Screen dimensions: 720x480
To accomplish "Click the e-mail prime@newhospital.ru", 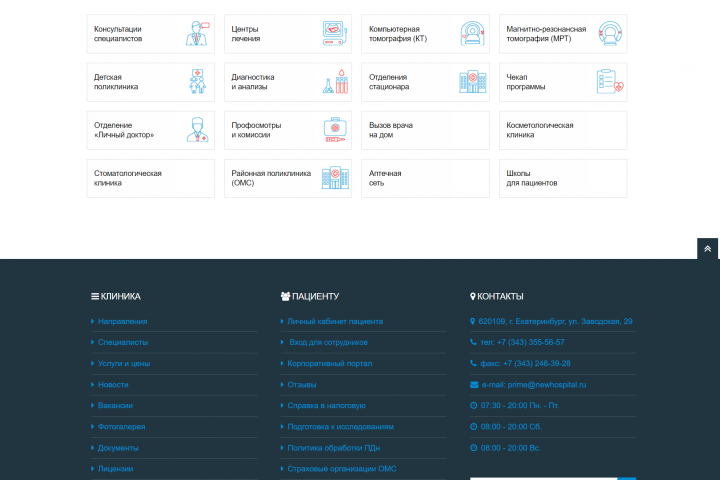I will point(546,385).
